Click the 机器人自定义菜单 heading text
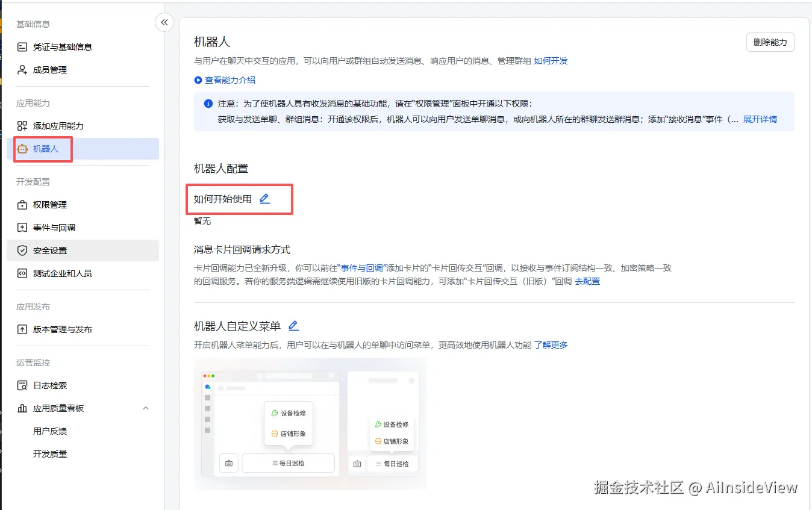 [x=237, y=326]
